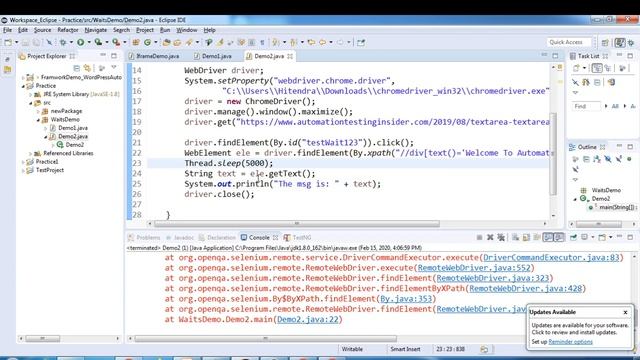
Task: Click the New Task icon in Task List
Action: coord(576,68)
